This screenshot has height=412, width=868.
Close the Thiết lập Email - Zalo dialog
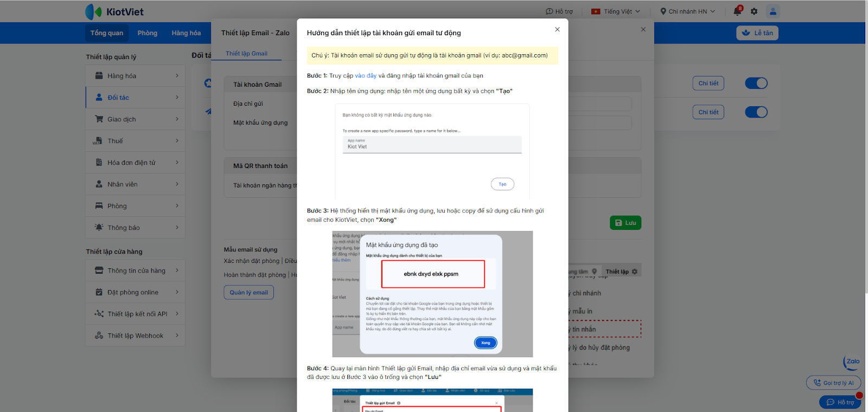click(x=643, y=30)
